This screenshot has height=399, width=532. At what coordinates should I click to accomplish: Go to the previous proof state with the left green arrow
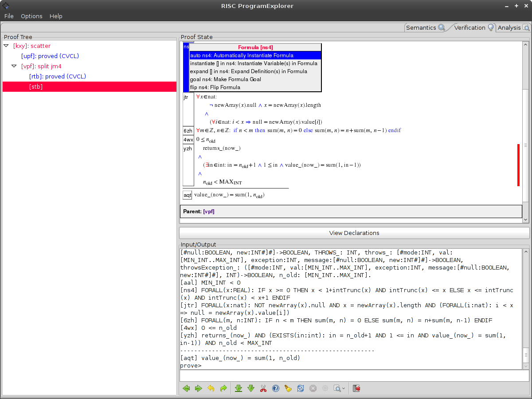186,388
